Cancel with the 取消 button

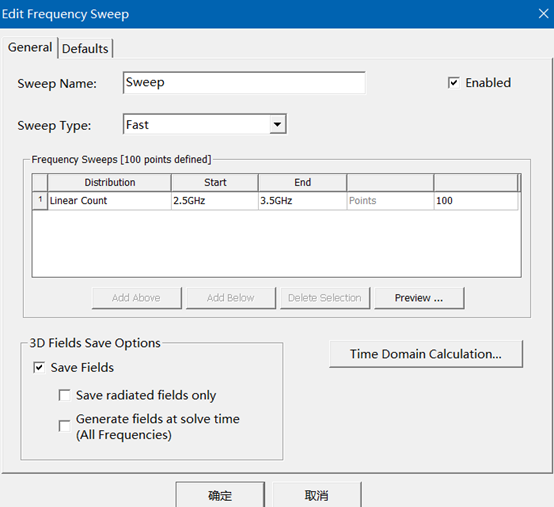(317, 495)
